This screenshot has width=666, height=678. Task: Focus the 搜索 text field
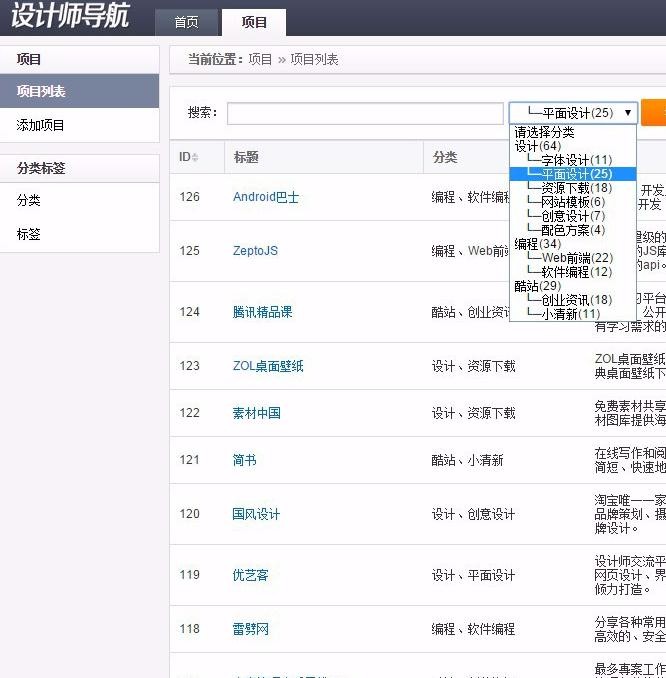[x=365, y=113]
